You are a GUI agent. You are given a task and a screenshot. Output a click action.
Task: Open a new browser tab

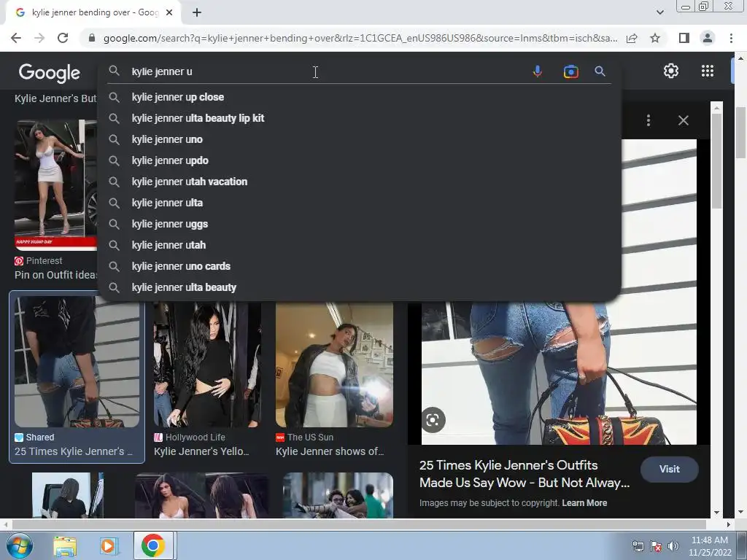[x=197, y=13]
